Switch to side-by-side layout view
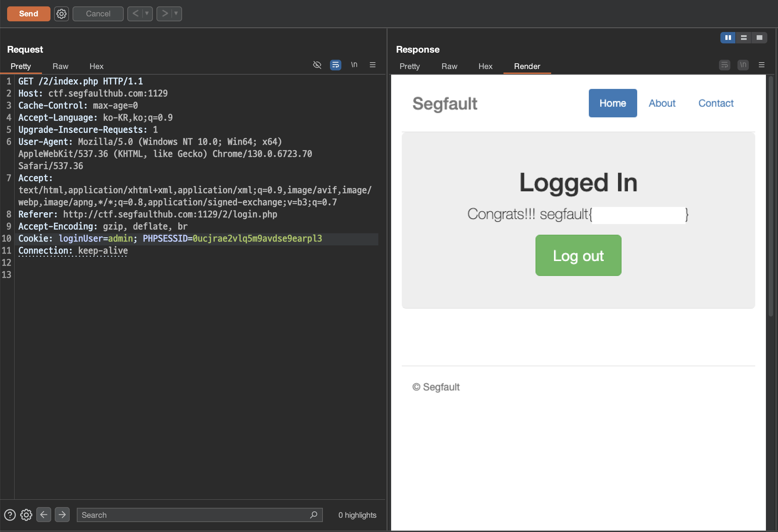 (728, 37)
